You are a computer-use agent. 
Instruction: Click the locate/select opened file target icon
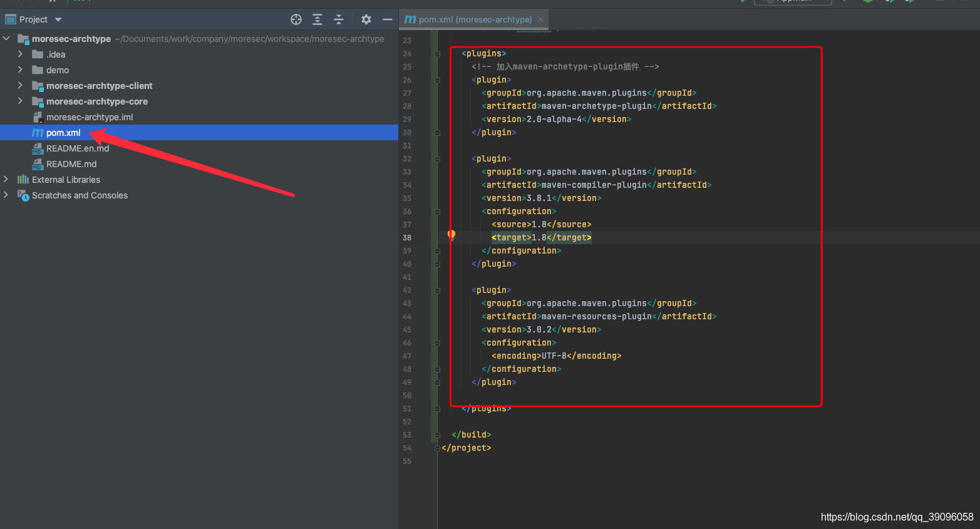pyautogui.click(x=296, y=19)
